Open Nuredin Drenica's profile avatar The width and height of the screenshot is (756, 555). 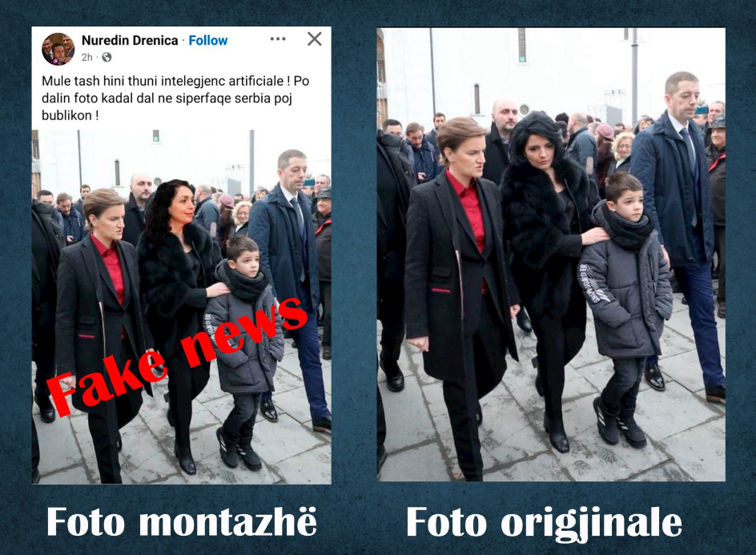[58, 49]
